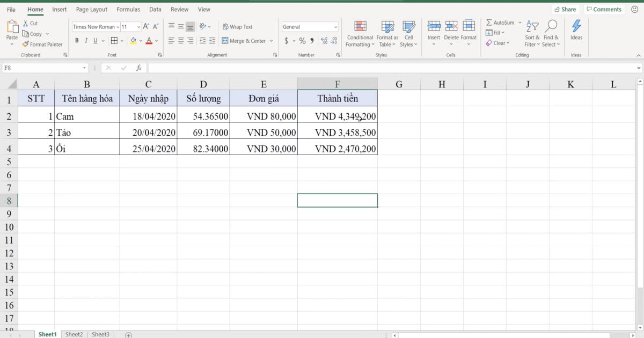Click the AutoSum button
This screenshot has height=338, width=644.
[x=500, y=22]
